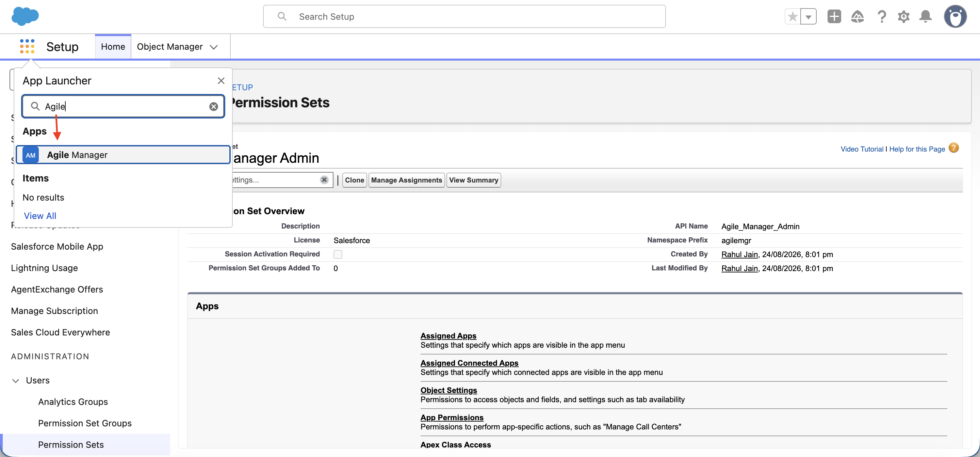Open the Agile Manager app result
980x457 pixels.
123,155
